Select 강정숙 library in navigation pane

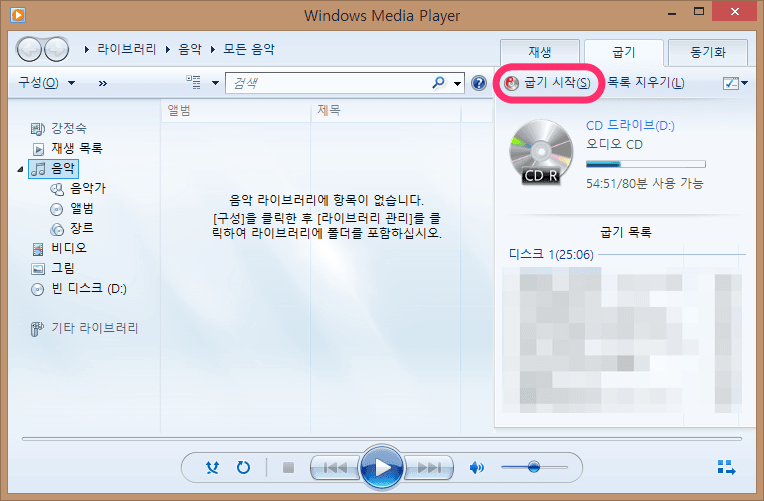[59, 128]
